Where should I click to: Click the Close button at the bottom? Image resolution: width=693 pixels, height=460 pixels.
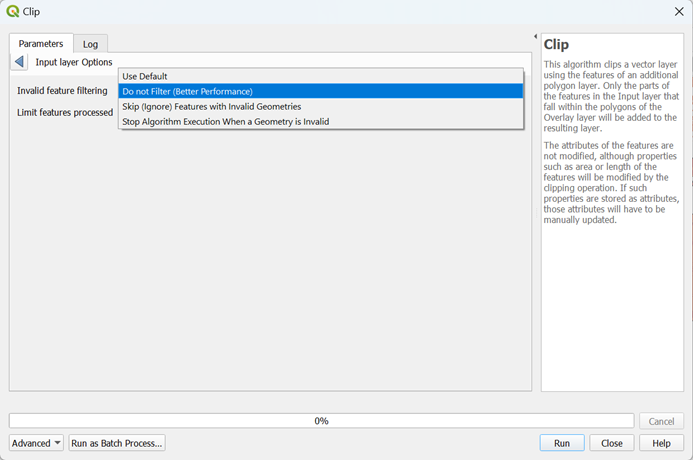[612, 443]
